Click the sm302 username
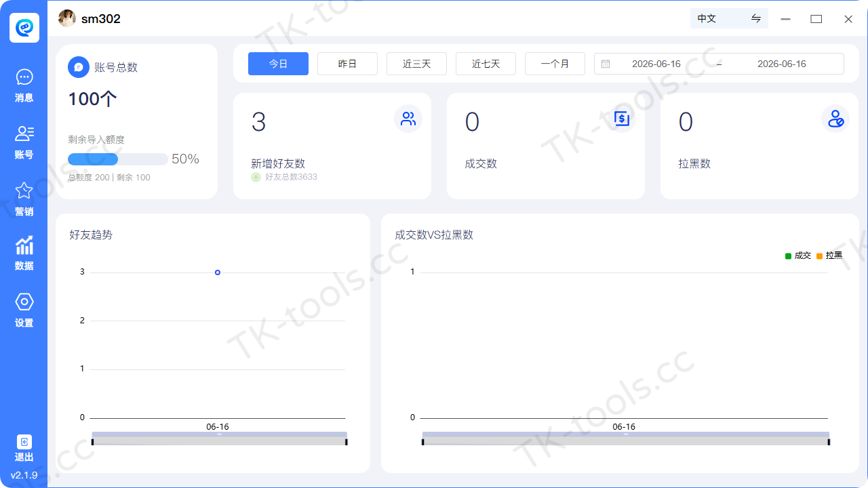This screenshot has width=868, height=488. pos(101,19)
